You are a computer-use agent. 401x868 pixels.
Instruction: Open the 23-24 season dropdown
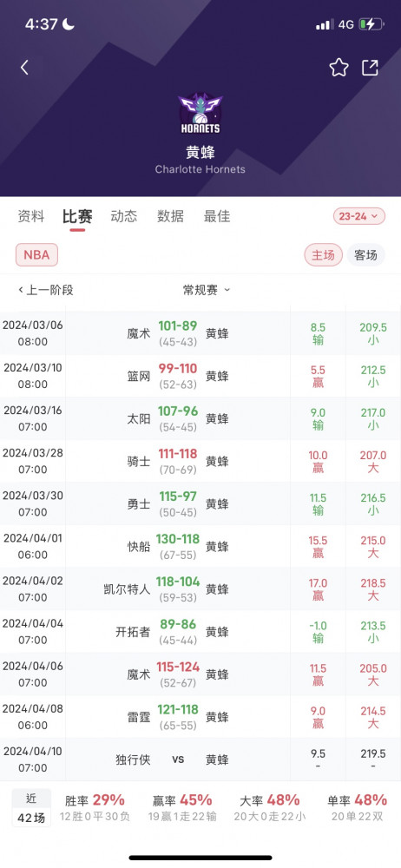359,216
